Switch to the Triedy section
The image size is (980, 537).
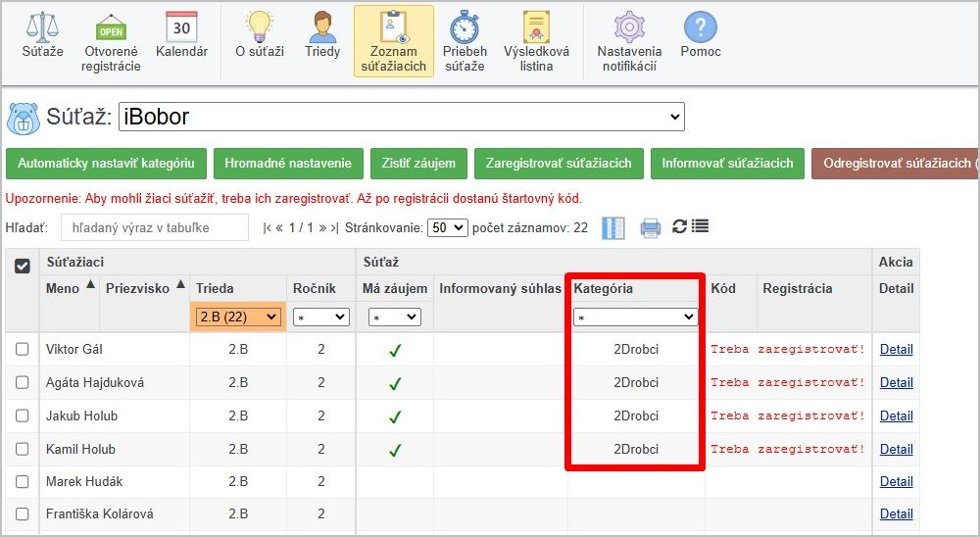coord(322,38)
